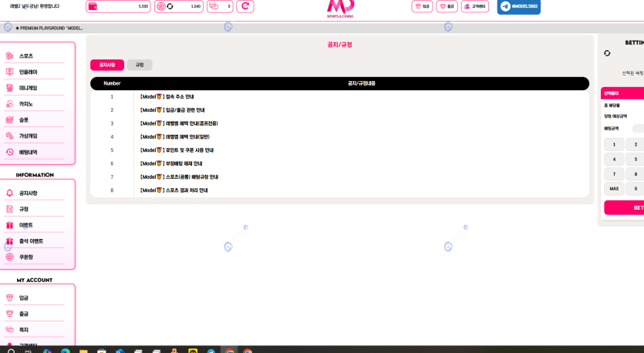Click the Telegram @MODEL5882 contact button
This screenshot has height=353, width=644.
pyautogui.click(x=518, y=6)
